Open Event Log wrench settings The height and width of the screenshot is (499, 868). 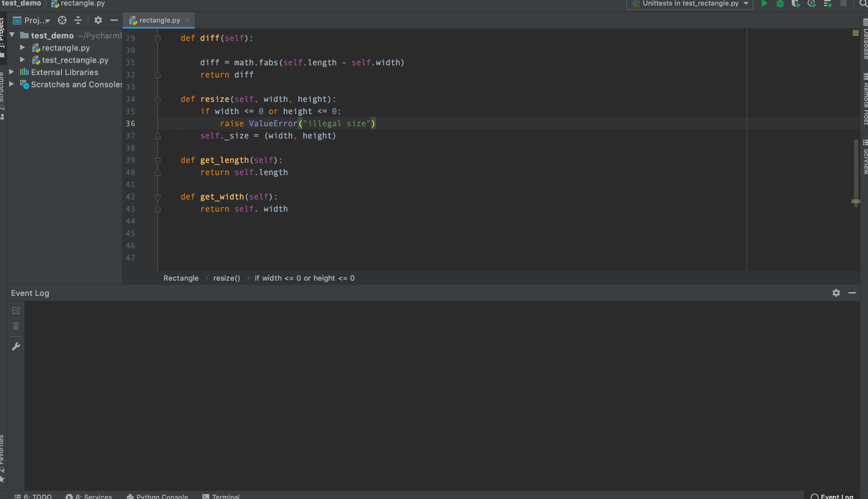(16, 346)
